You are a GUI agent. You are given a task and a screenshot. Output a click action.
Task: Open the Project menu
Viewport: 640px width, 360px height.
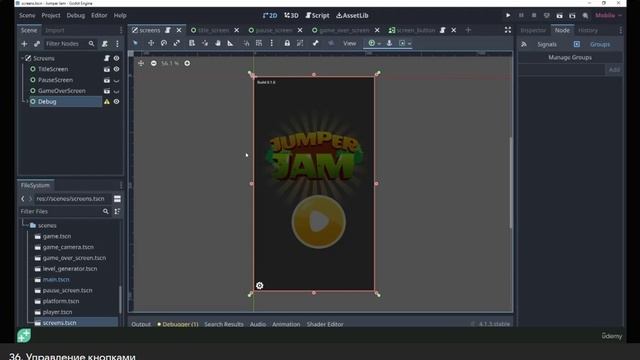(x=51, y=16)
